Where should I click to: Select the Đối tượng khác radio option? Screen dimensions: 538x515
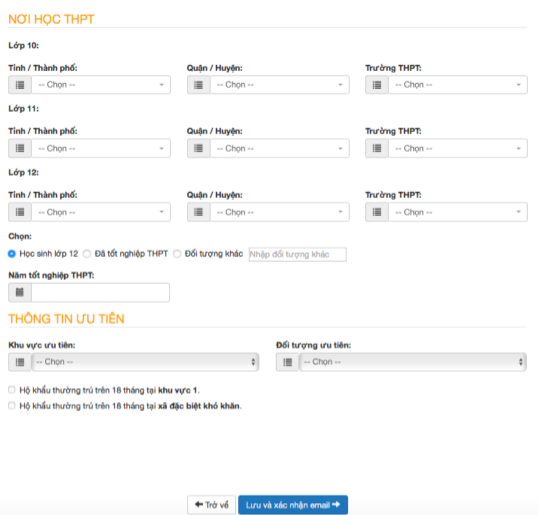(177, 254)
